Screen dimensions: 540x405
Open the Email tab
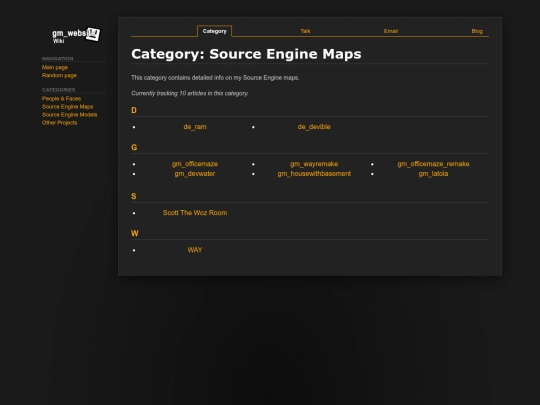[391, 31]
